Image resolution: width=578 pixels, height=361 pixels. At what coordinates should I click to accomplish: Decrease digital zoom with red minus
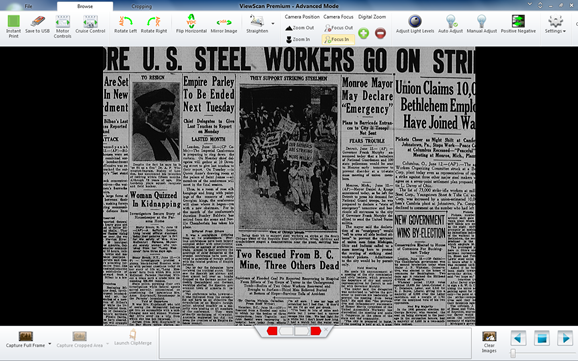[380, 33]
